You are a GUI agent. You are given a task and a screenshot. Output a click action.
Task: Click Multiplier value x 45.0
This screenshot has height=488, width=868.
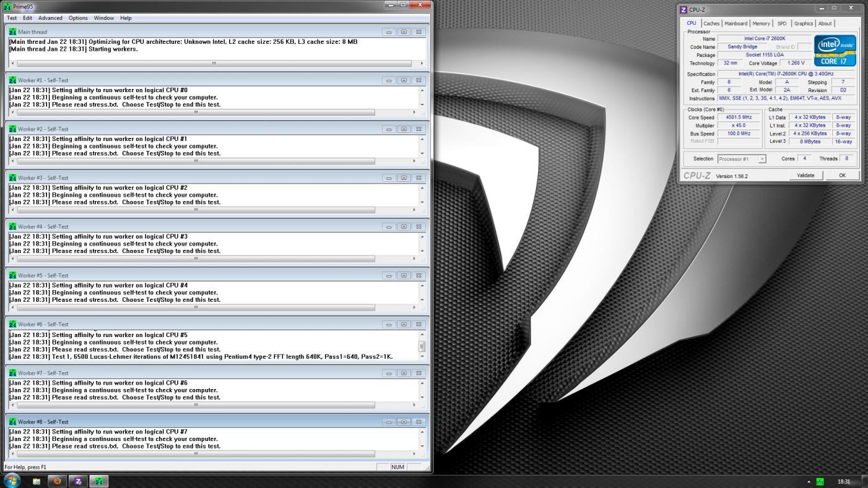coord(739,126)
